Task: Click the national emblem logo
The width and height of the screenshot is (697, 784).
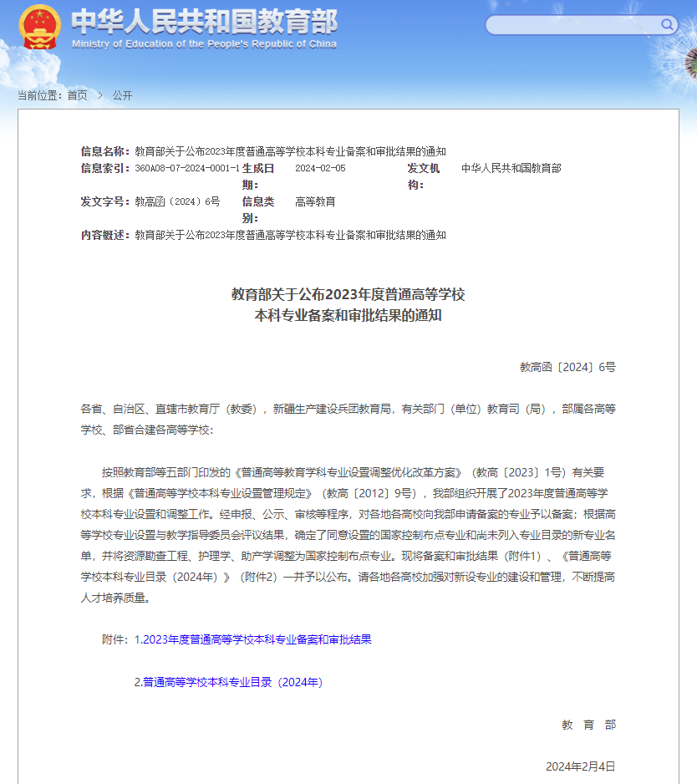Action: pyautogui.click(x=39, y=27)
